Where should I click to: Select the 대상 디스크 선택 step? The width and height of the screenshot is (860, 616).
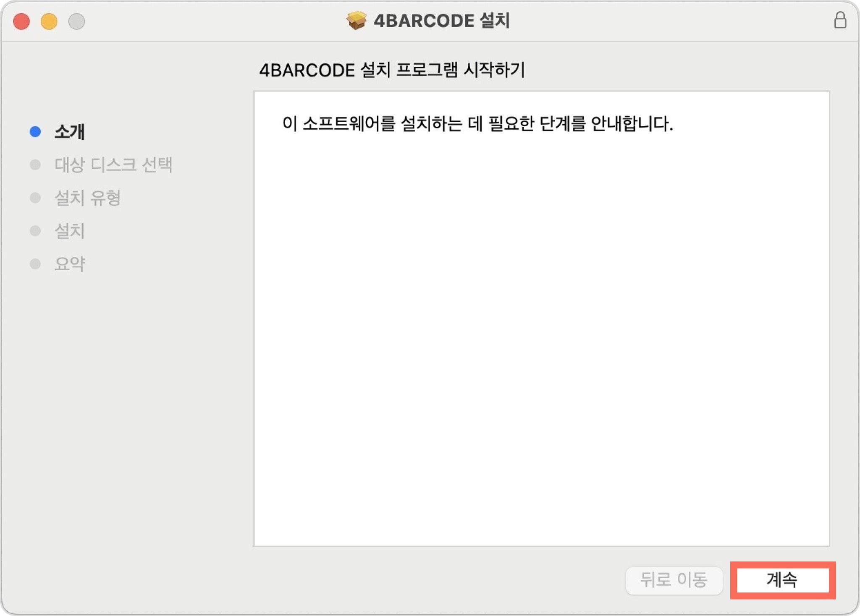[x=113, y=164]
